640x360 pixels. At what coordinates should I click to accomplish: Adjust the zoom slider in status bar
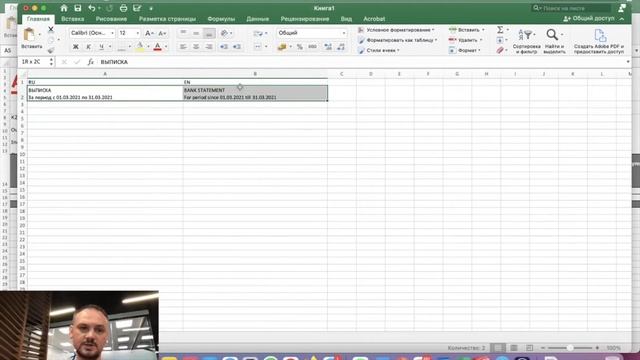pos(570,348)
